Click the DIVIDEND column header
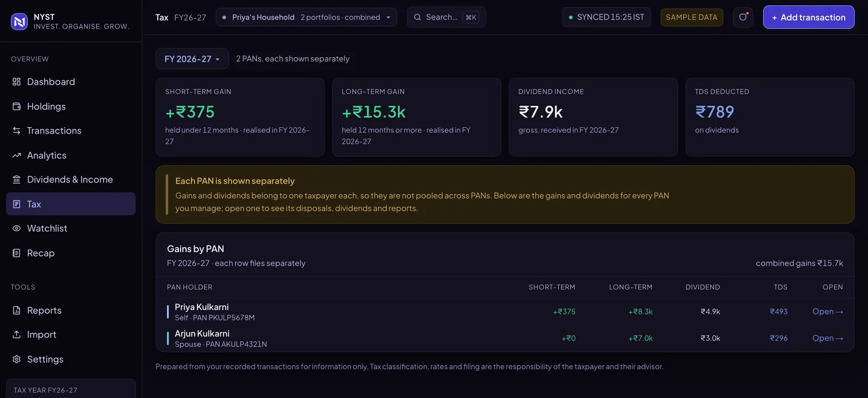This screenshot has height=398, width=868. pyautogui.click(x=703, y=287)
